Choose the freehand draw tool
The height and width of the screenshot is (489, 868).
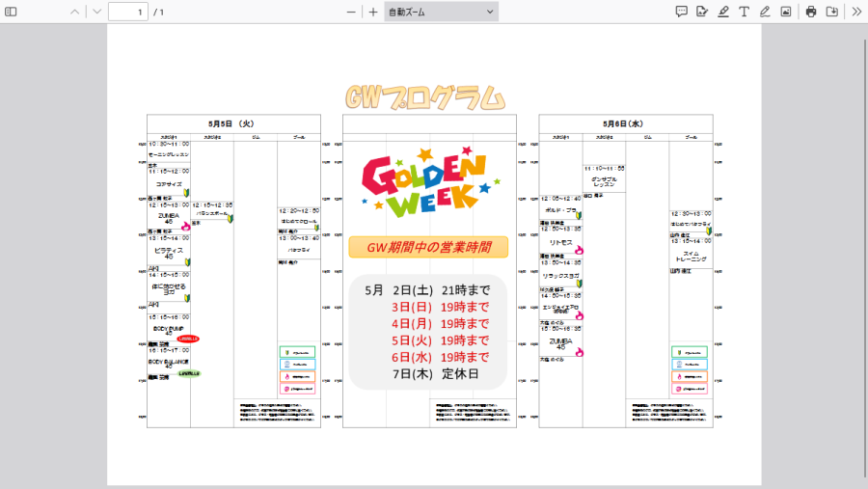pyautogui.click(x=765, y=12)
